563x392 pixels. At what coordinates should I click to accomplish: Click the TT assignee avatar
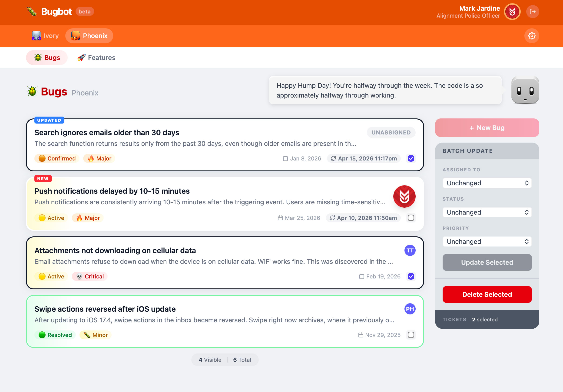[410, 250]
